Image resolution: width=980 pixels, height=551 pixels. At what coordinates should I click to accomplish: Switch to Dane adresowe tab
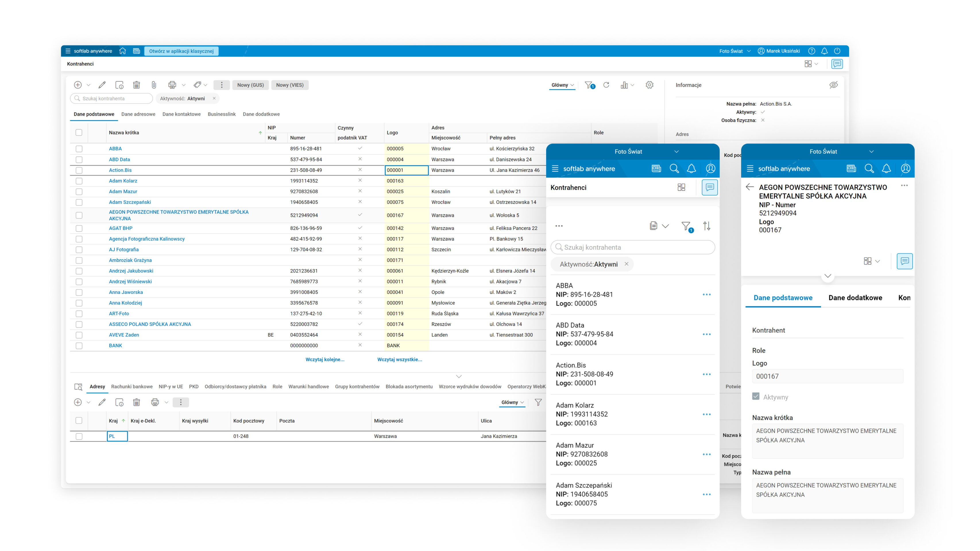pos(138,114)
